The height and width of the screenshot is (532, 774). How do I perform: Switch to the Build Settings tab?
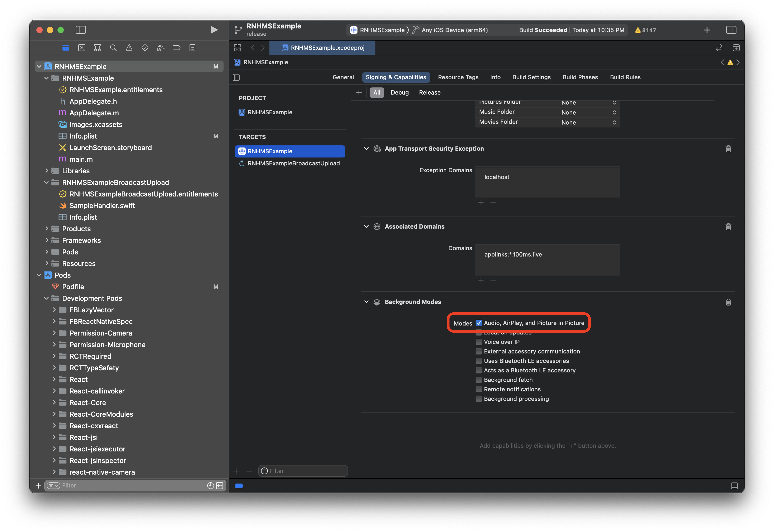531,77
